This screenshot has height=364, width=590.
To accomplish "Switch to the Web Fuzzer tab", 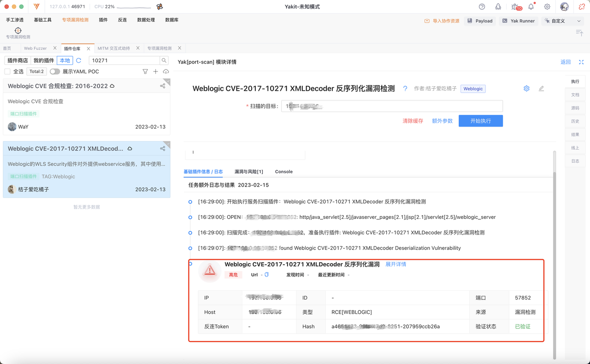I will coord(35,48).
